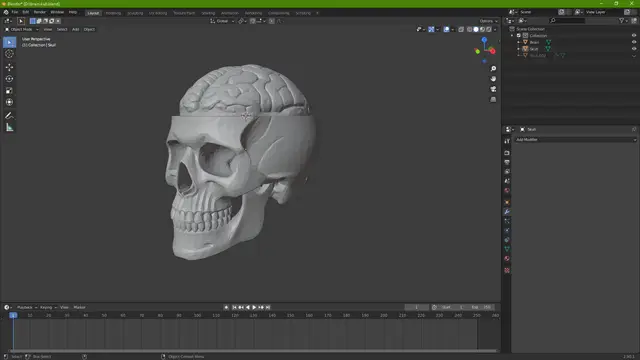The image size is (640, 360).
Task: Hide the Skull object in outliner
Action: (x=634, y=49)
